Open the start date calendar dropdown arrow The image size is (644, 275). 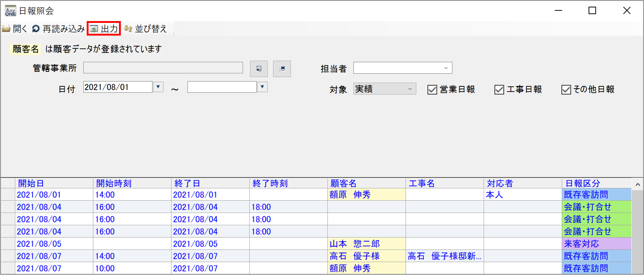click(x=158, y=87)
